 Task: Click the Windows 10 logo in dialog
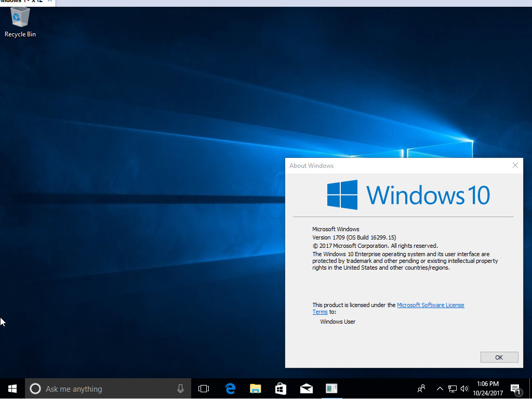point(408,195)
